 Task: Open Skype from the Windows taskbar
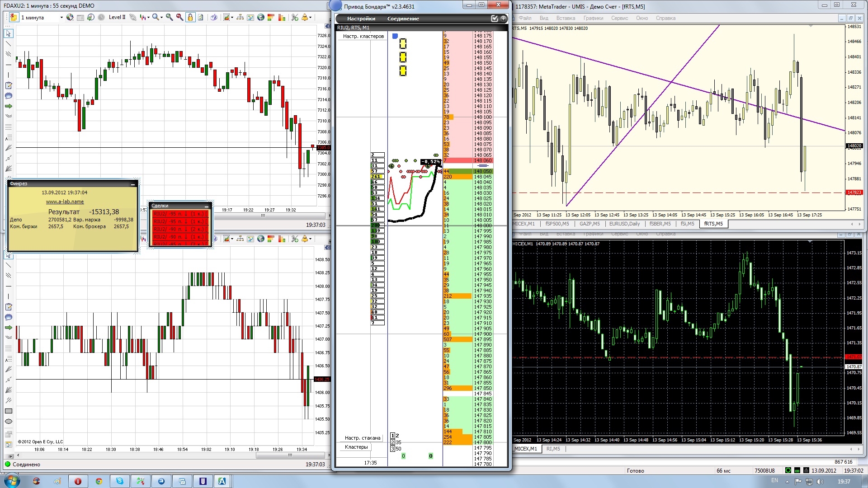click(x=119, y=481)
